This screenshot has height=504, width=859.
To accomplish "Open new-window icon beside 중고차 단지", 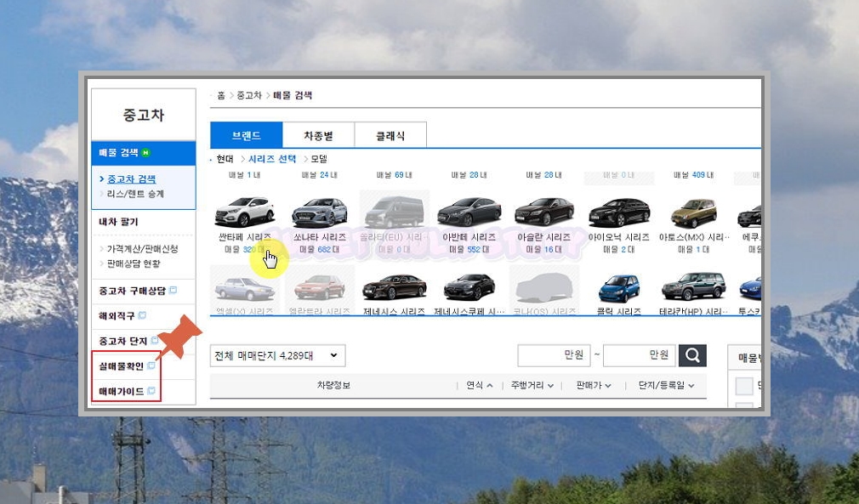I will click(155, 340).
